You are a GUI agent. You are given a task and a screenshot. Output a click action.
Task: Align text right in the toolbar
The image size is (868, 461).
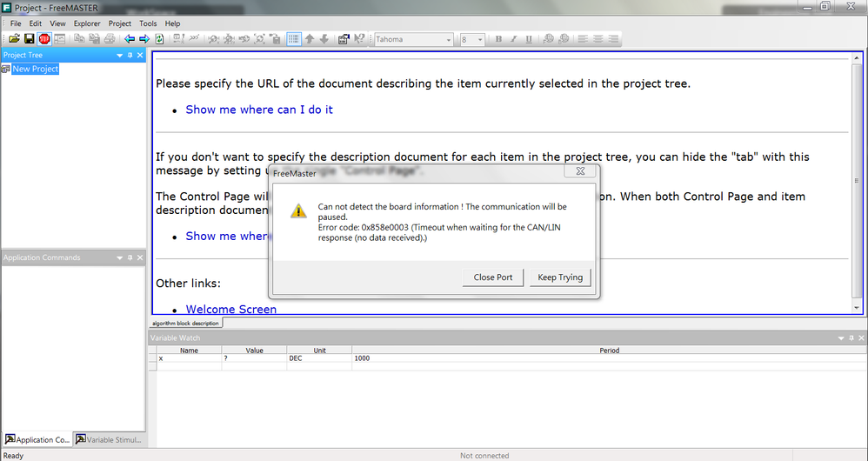(613, 39)
